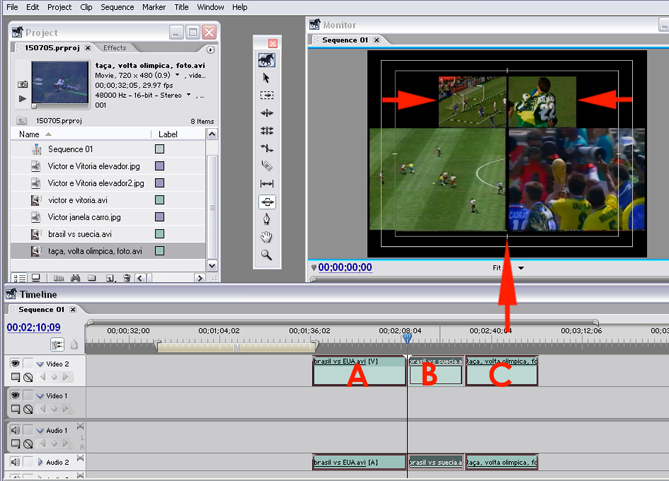This screenshot has height=481, width=669.
Task: Hide Video 2 track with eye icon
Action: pyautogui.click(x=15, y=364)
